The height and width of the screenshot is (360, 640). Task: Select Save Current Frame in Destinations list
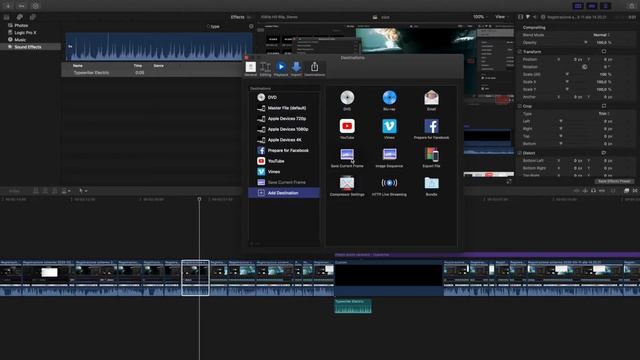284,182
